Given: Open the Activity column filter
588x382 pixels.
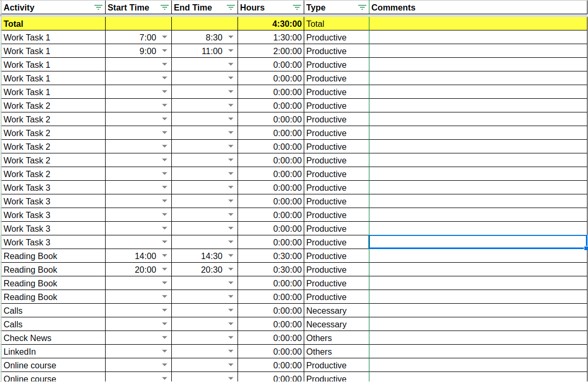Looking at the screenshot, I should [98, 7].
